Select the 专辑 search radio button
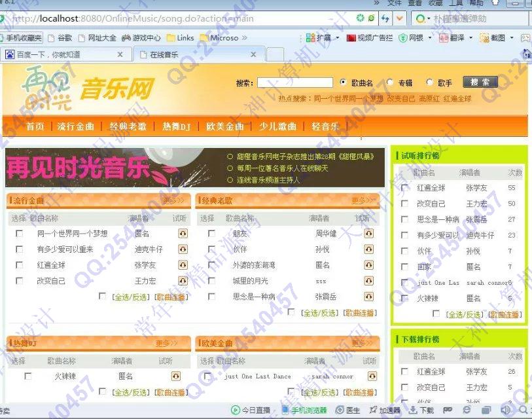This screenshot has height=419, width=532. pos(390,82)
